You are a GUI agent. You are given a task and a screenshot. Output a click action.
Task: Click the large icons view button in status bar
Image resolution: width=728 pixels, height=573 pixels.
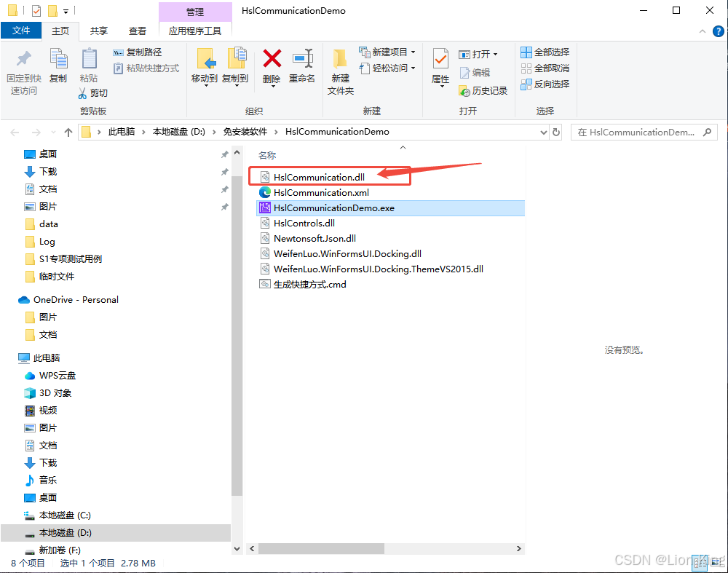(716, 561)
